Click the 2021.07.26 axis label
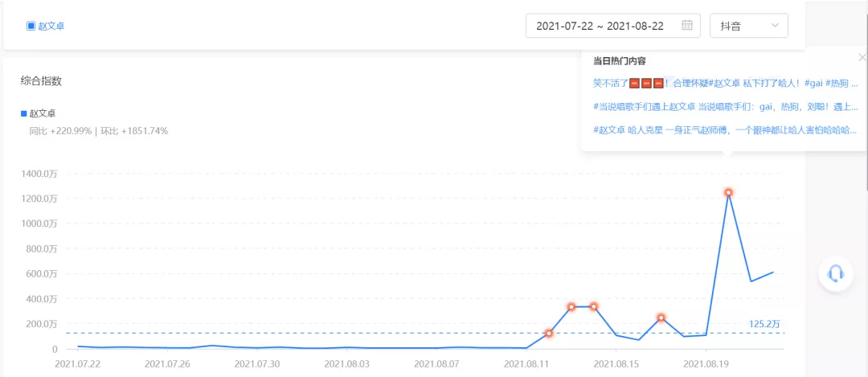Image resolution: width=868 pixels, height=377 pixels. click(x=167, y=364)
